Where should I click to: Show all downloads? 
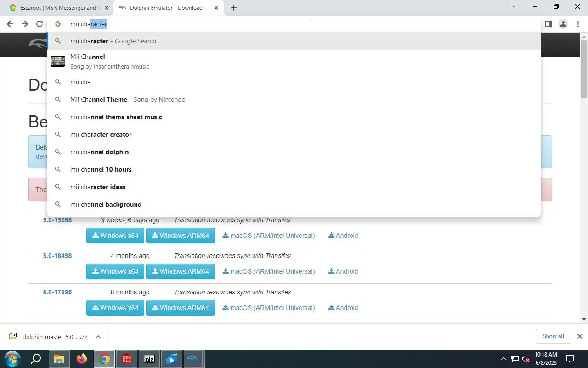(553, 336)
